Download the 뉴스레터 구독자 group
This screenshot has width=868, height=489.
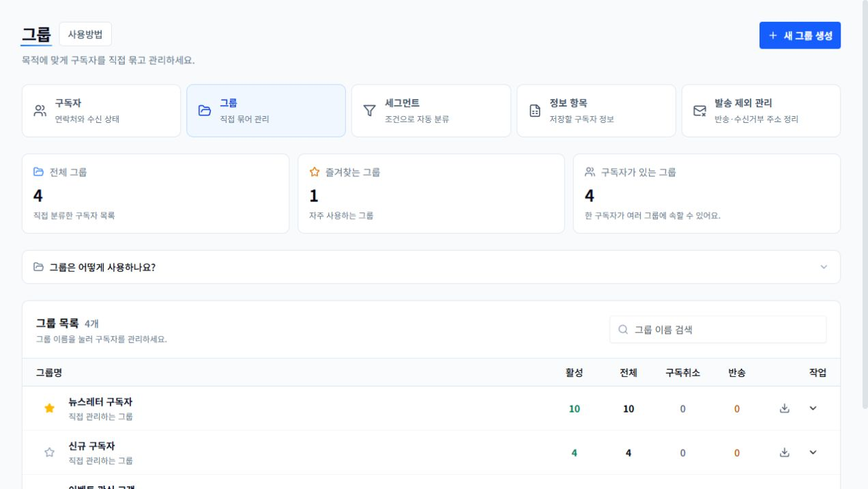click(x=785, y=408)
